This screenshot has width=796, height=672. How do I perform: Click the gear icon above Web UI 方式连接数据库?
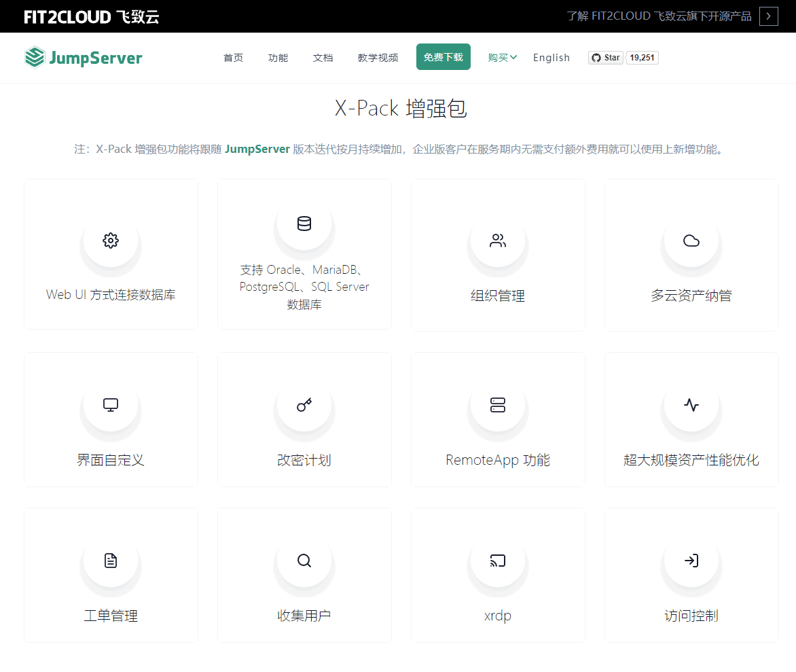pos(111,241)
